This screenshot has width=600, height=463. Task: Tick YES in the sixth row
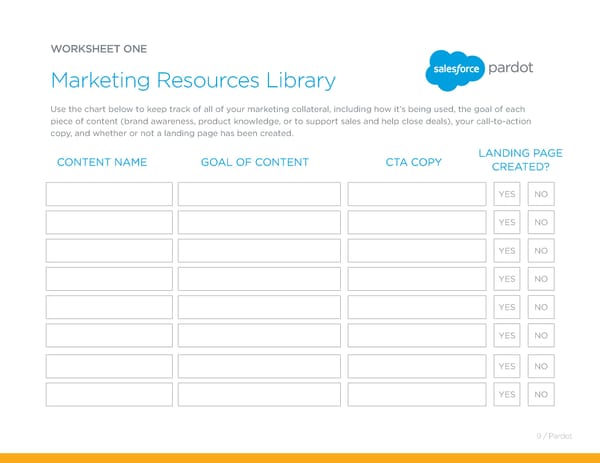(x=507, y=335)
